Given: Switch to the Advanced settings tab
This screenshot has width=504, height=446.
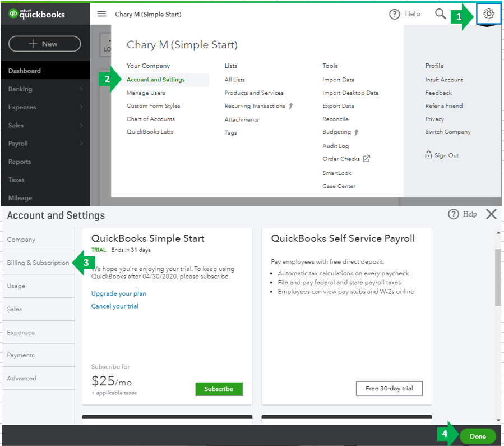Looking at the screenshot, I should 39,378.
